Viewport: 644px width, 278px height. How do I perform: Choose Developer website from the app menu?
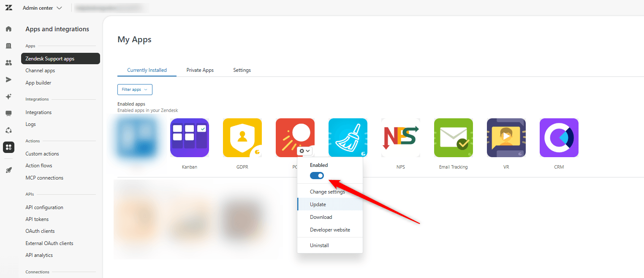pos(330,230)
